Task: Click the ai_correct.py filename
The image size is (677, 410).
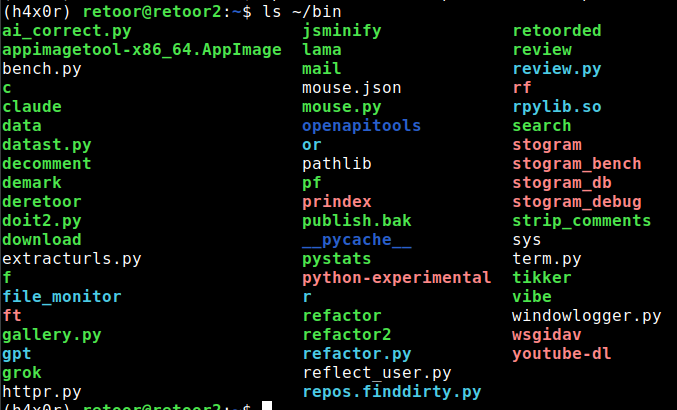Action: tap(66, 32)
